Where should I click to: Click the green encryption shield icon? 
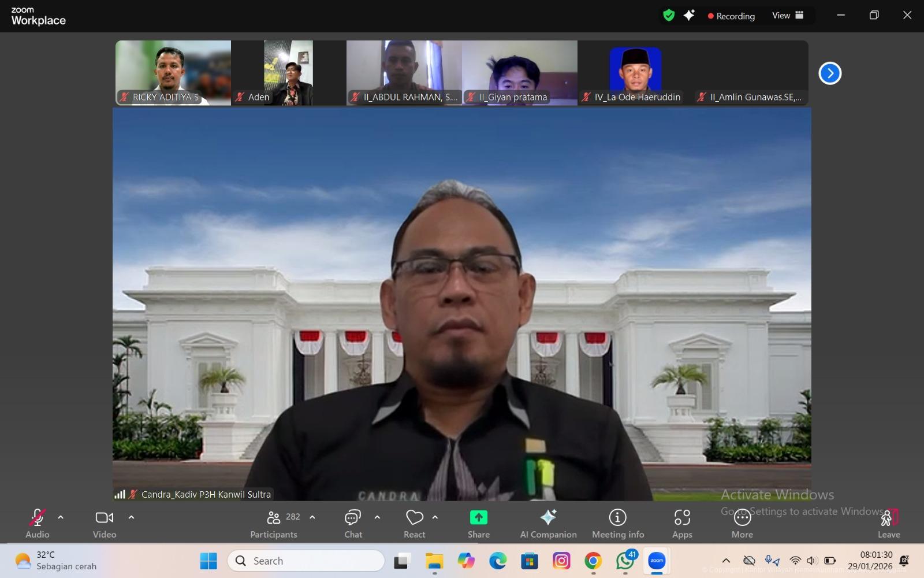click(x=669, y=16)
